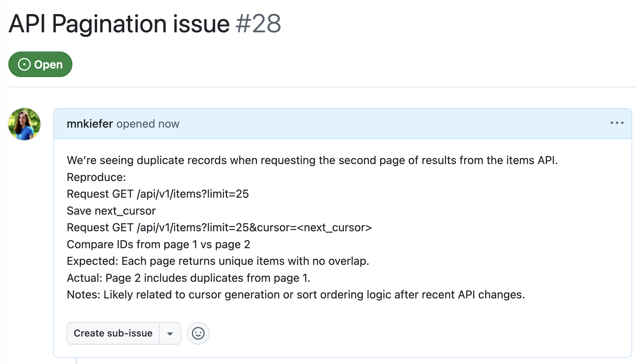This screenshot has width=636, height=364.
Task: Click the 'opened now' timestamp
Action: [148, 124]
